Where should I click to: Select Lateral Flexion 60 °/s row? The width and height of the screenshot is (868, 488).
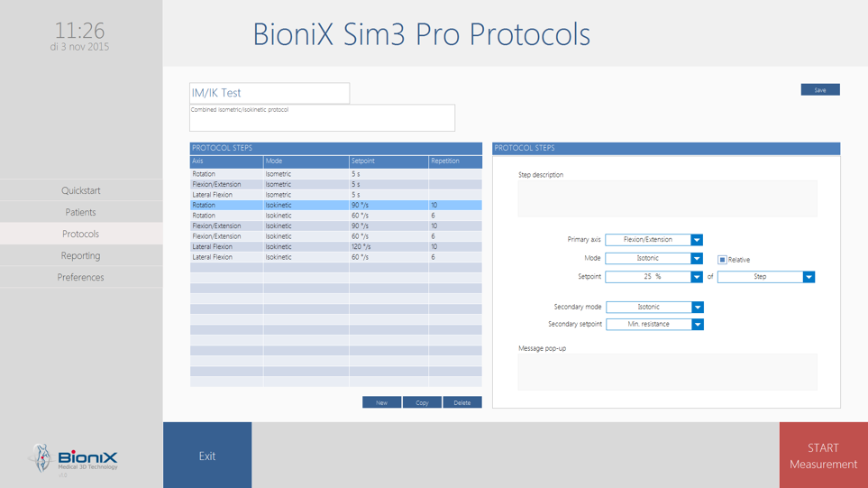click(336, 257)
